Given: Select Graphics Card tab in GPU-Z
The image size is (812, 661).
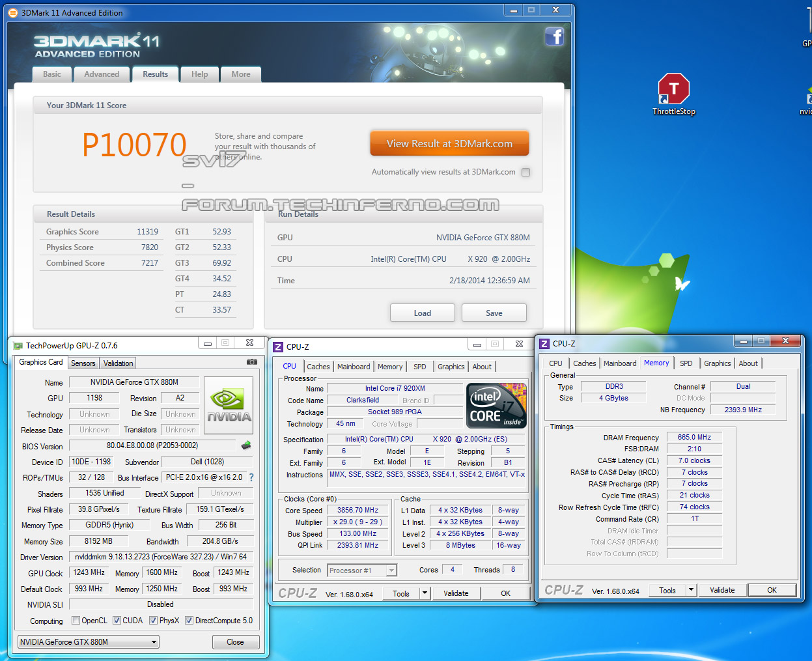Looking at the screenshot, I should [x=41, y=362].
